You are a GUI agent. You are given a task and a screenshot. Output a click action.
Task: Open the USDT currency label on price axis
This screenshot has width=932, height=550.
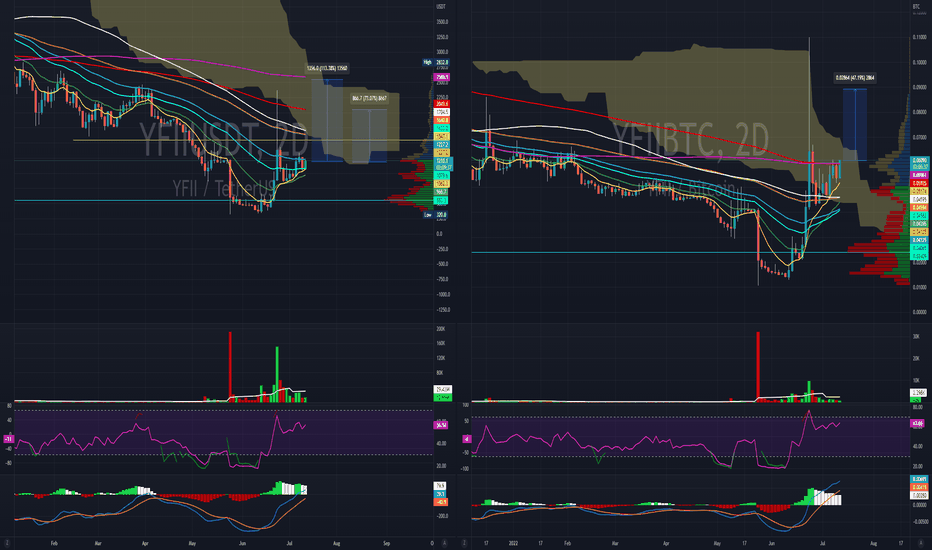[440, 7]
